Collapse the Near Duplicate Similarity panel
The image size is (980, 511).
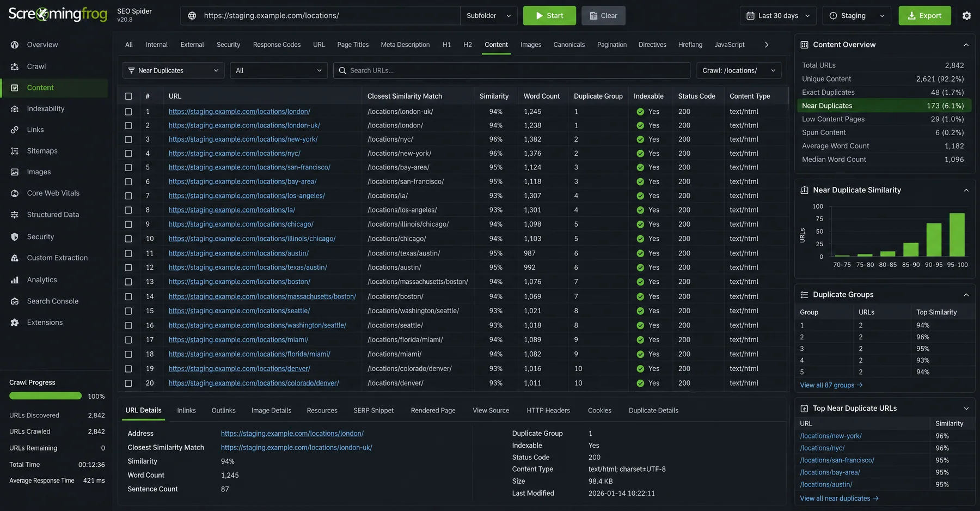click(x=966, y=190)
